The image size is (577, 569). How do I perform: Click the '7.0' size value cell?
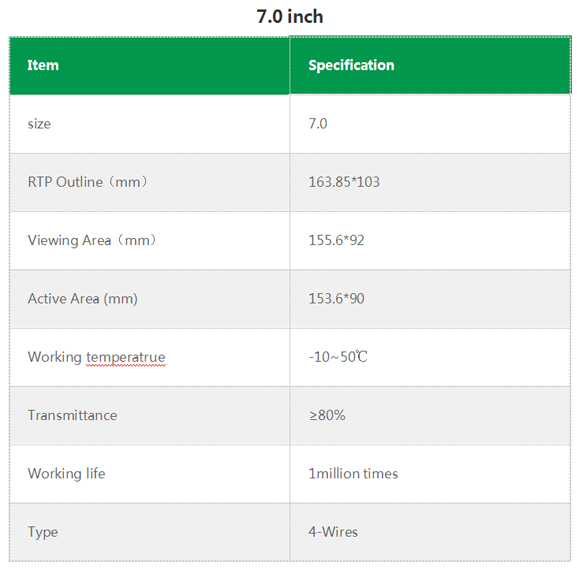pos(430,124)
